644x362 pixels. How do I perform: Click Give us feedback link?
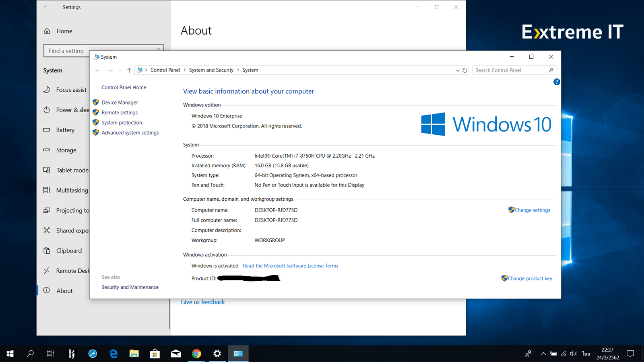202,302
